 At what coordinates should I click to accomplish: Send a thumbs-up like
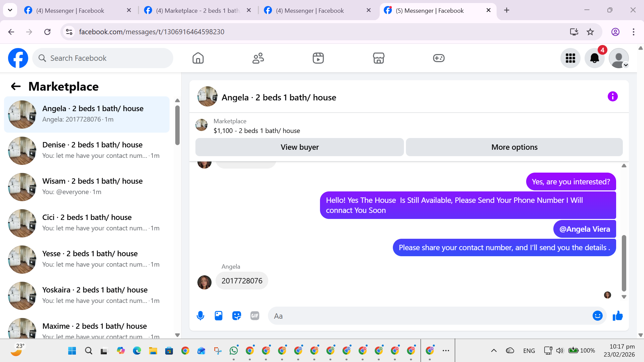617,316
